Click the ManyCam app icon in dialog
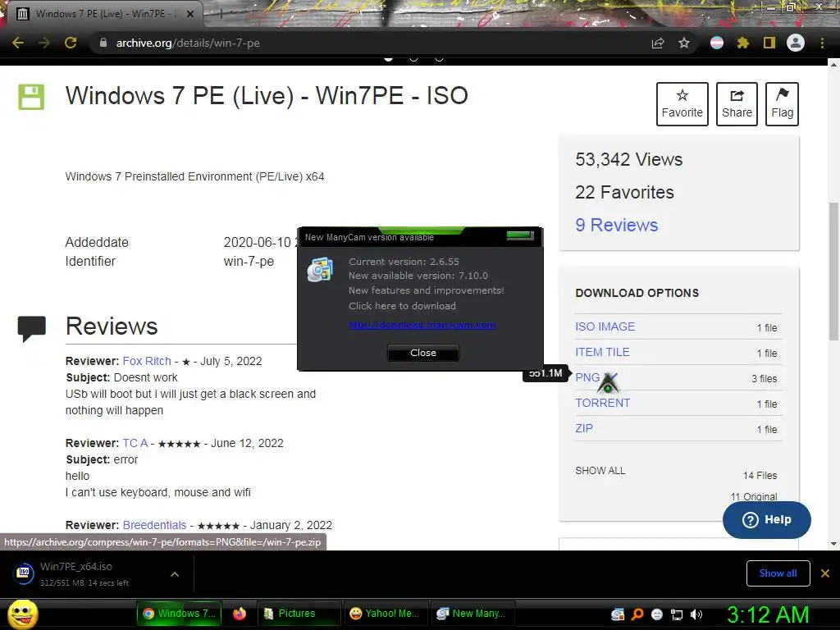The width and height of the screenshot is (840, 630). 320,269
